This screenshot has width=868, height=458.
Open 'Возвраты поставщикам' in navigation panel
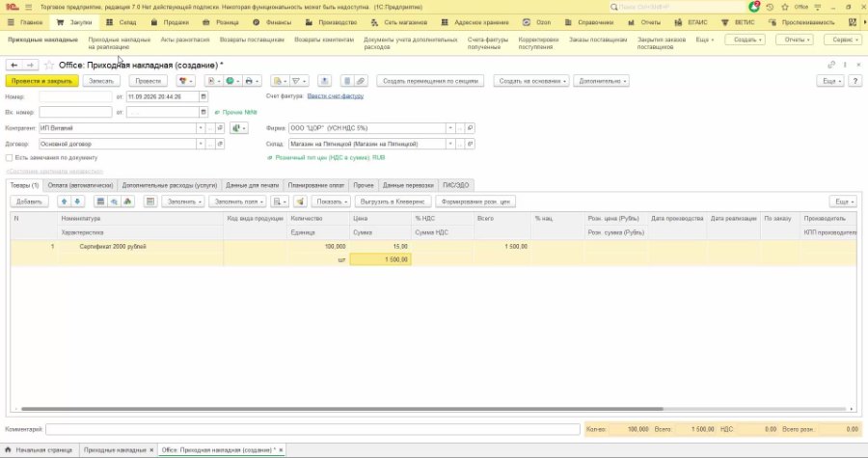[252, 40]
